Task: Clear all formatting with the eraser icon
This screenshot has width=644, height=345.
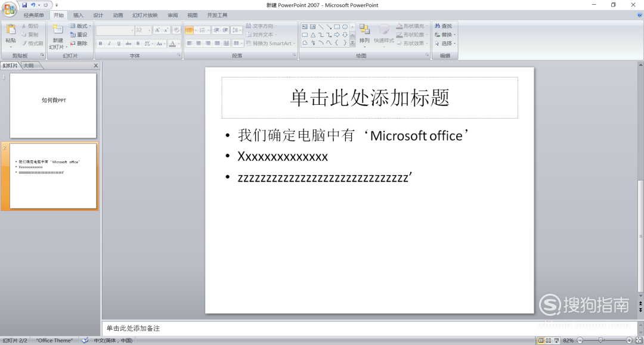Action: tap(176, 30)
